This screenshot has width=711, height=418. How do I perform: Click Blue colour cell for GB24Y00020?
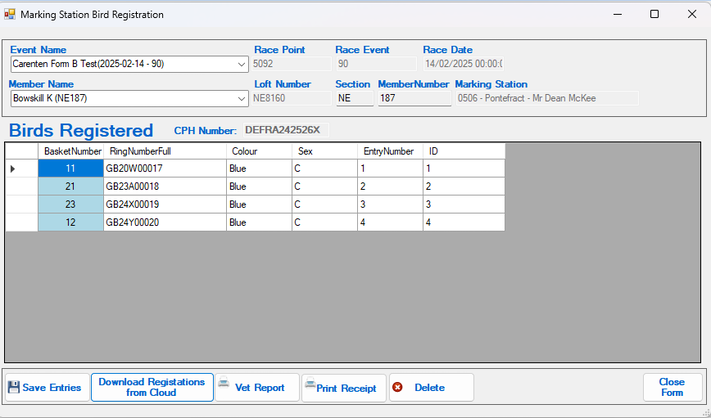click(x=259, y=223)
